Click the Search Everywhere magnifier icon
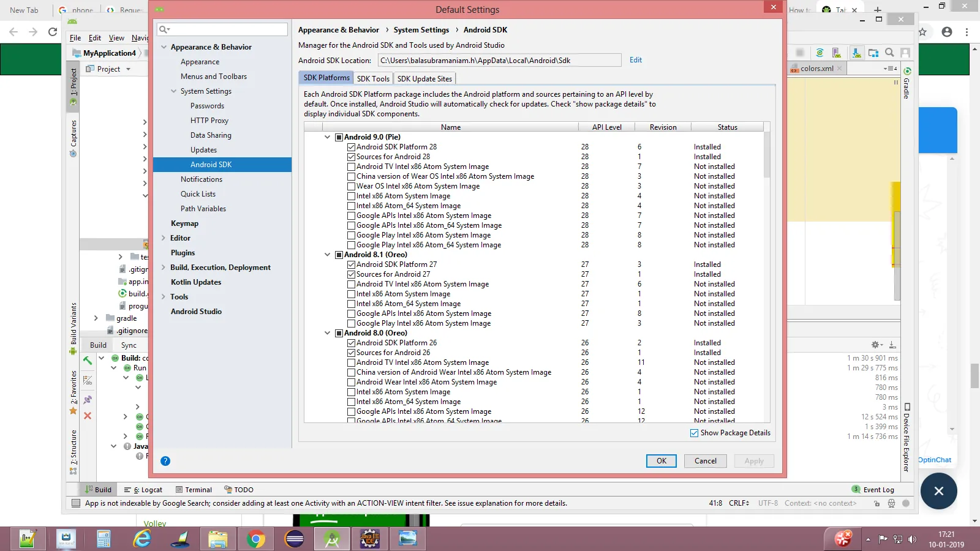This screenshot has width=980, height=551. click(889, 53)
